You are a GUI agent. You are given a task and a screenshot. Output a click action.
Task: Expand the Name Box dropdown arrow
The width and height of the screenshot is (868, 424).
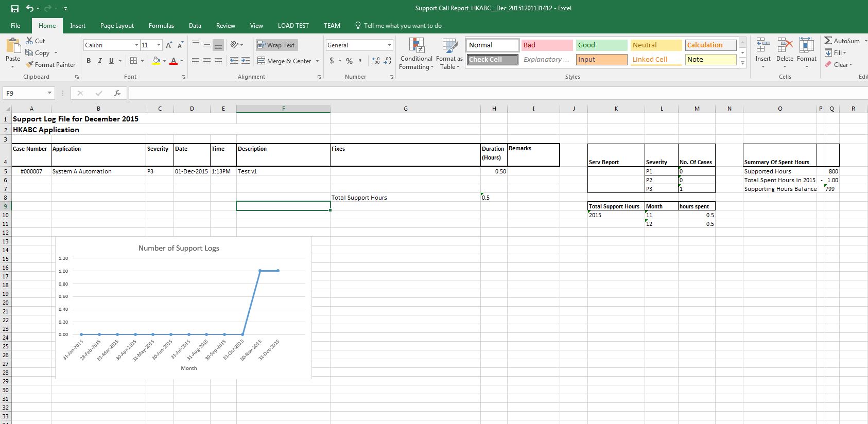click(49, 93)
